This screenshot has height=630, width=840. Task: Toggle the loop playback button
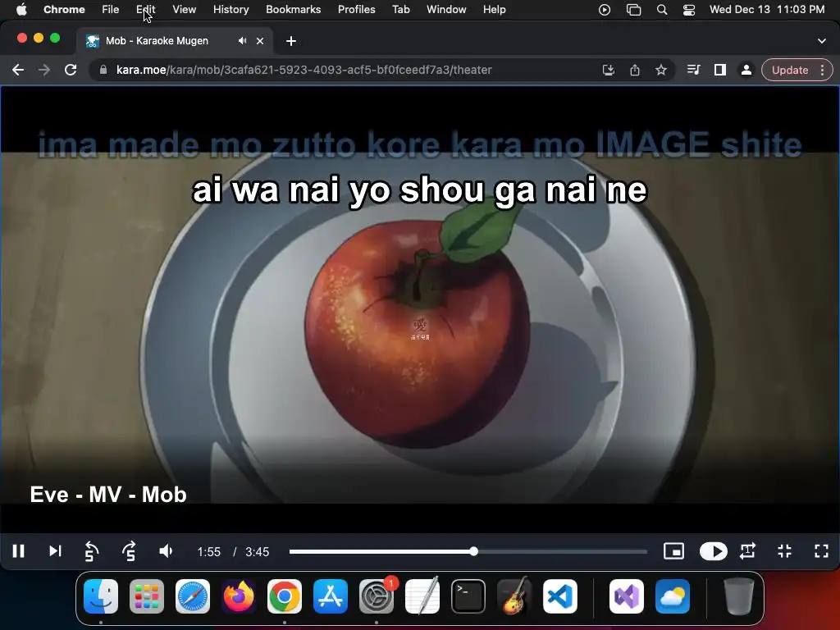pos(748,551)
